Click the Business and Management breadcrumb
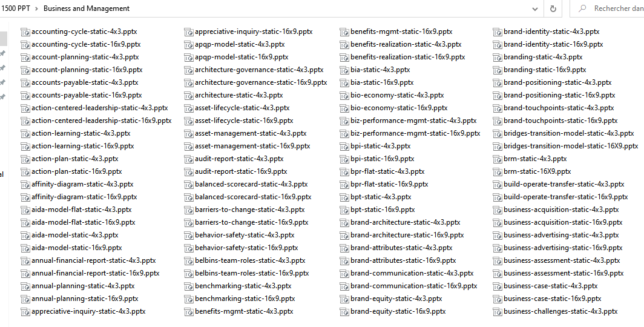The height and width of the screenshot is (327, 644). pos(86,8)
